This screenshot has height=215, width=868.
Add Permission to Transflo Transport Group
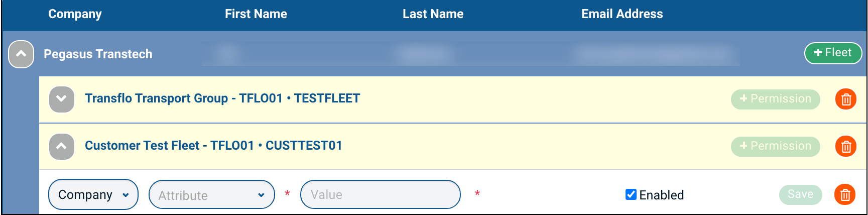coord(775,99)
